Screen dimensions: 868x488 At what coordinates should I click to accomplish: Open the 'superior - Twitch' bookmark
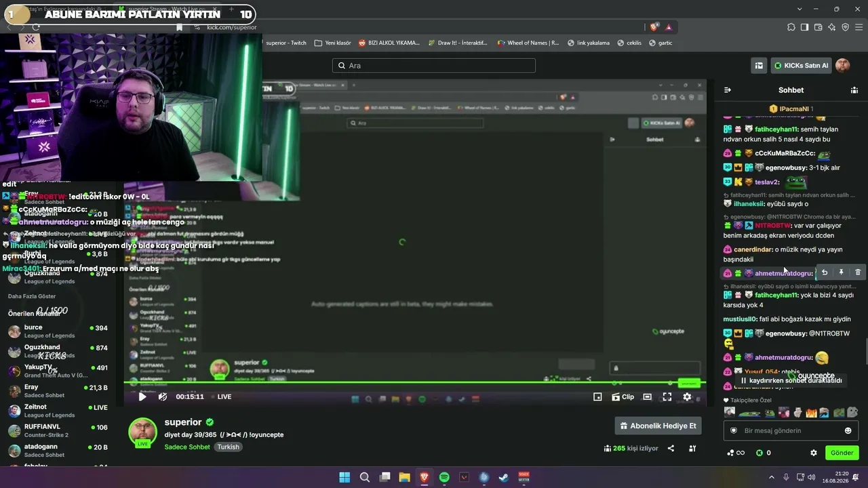285,43
